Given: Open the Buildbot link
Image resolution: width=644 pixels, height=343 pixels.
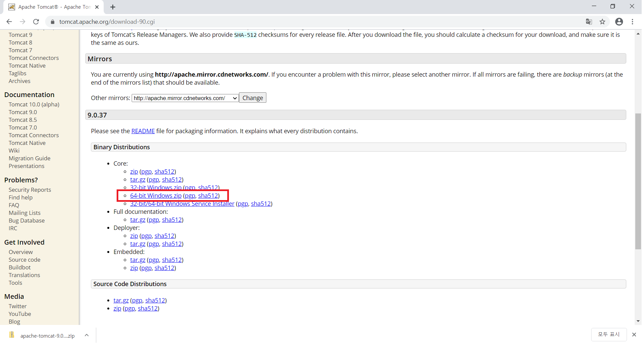Looking at the screenshot, I should (x=20, y=267).
